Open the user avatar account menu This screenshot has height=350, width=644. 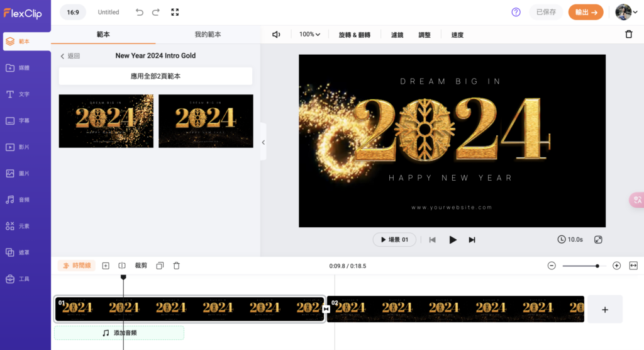(x=626, y=13)
